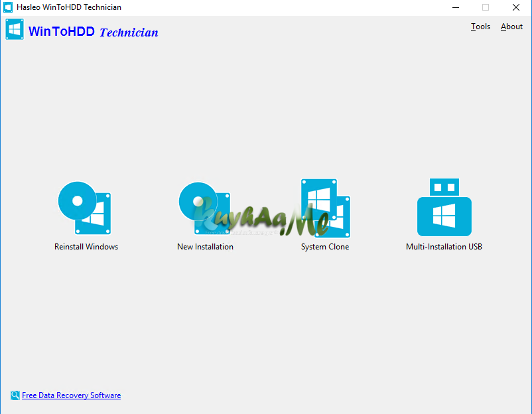
Task: Click the Reinstall Windows label
Action: coord(86,247)
